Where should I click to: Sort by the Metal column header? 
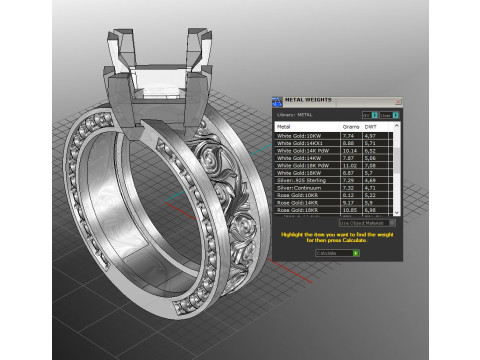(307, 127)
